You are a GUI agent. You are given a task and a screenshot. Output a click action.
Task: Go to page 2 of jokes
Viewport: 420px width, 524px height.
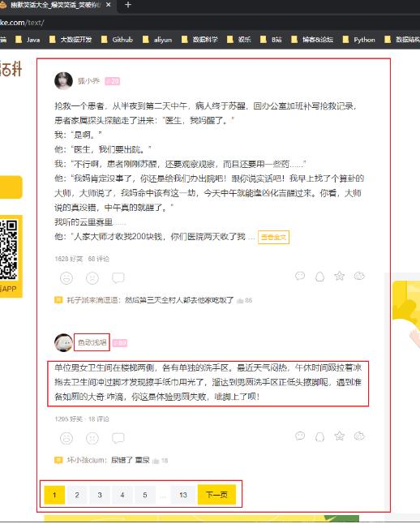point(77,495)
